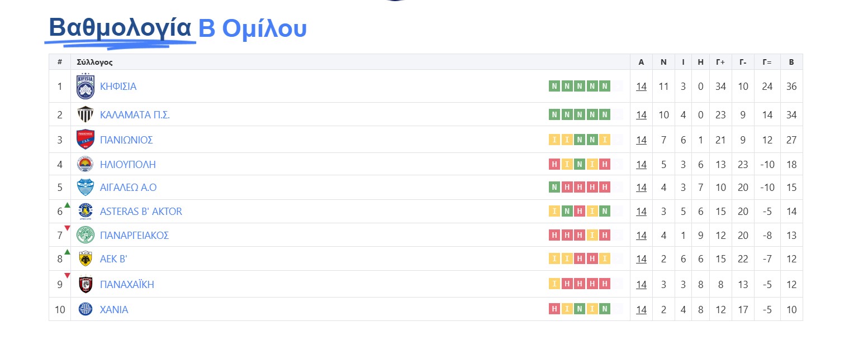Click ΧΑΝΙΑ's first red H form badge
The width and height of the screenshot is (868, 350).
pyautogui.click(x=554, y=309)
